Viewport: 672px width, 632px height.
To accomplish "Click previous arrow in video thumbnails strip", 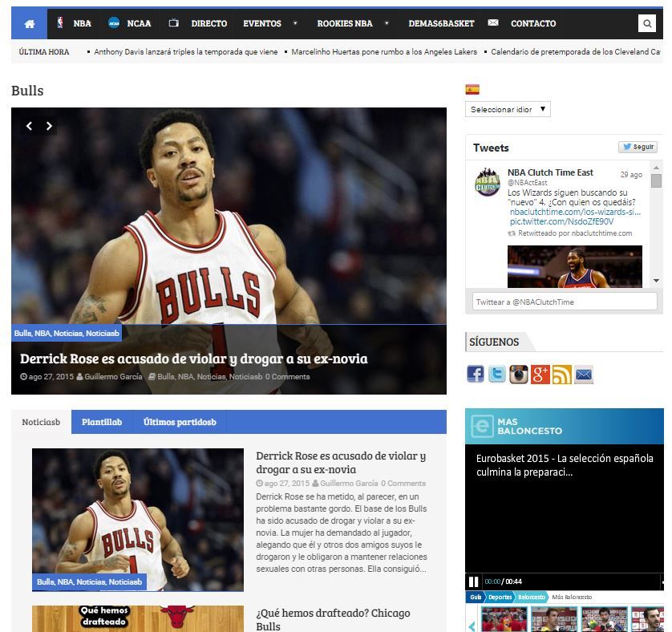I will pyautogui.click(x=472, y=626).
